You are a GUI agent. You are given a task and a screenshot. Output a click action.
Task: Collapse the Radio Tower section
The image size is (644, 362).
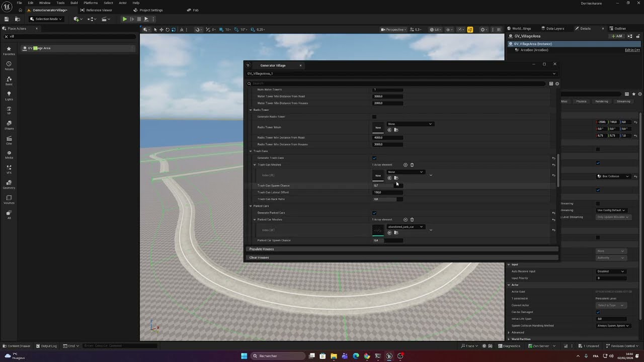tap(251, 110)
